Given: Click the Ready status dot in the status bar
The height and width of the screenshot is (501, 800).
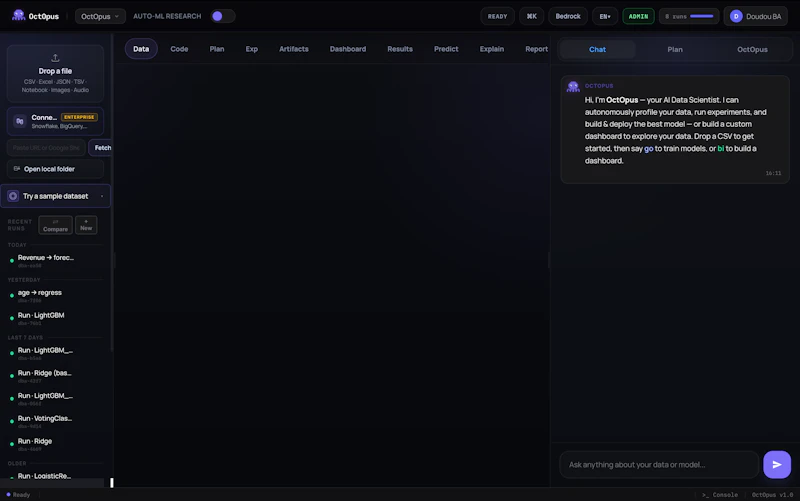Looking at the screenshot, I should 8,494.
